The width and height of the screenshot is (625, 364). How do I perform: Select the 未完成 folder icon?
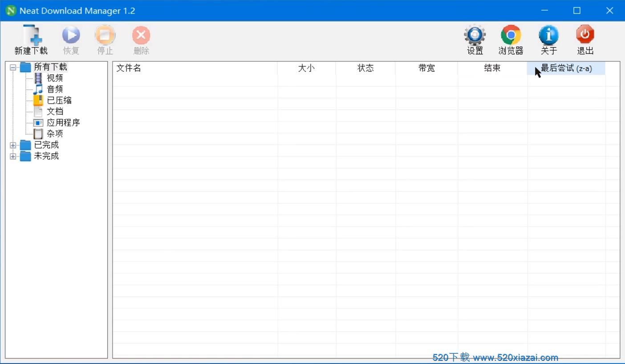[x=26, y=156]
